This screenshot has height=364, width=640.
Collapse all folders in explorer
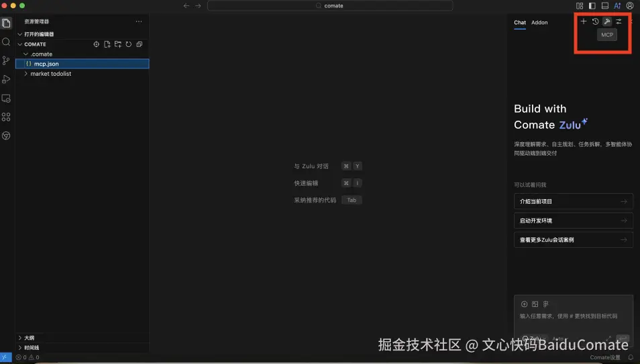pyautogui.click(x=139, y=44)
